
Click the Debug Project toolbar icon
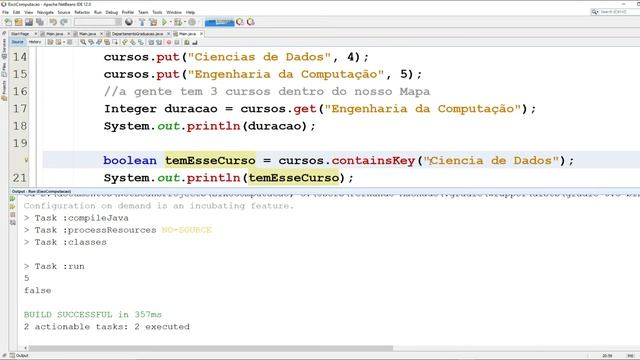click(178, 22)
